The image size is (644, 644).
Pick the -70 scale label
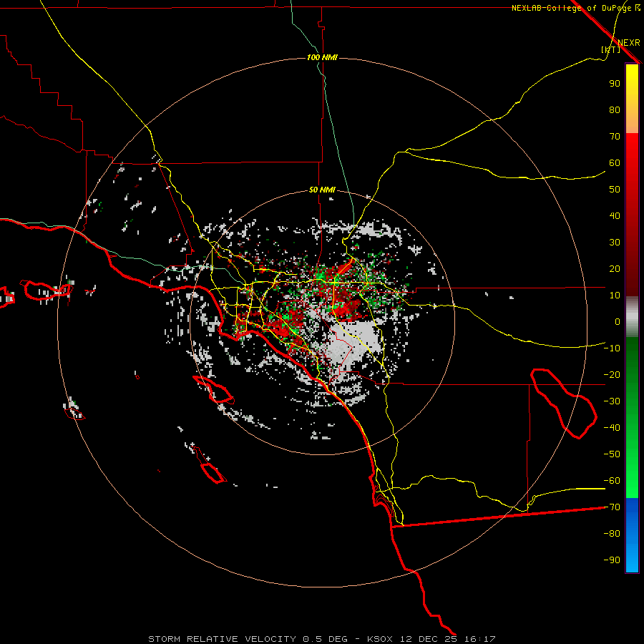[612, 507]
